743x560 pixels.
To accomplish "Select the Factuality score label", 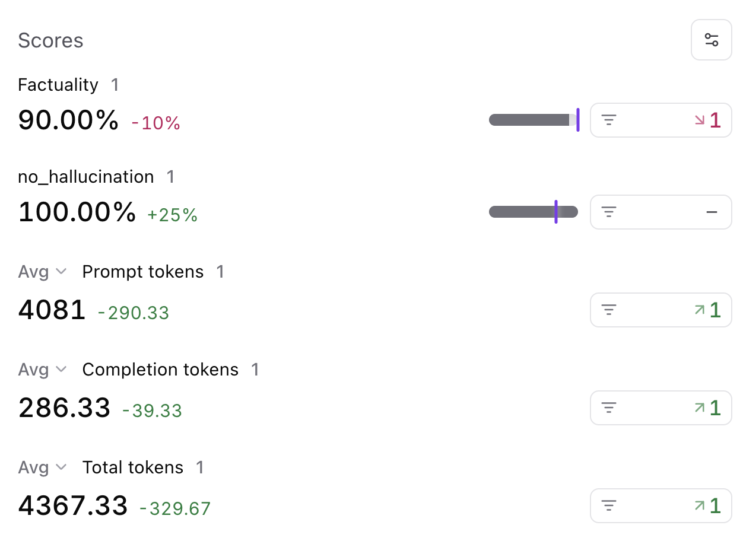I will coord(58,84).
